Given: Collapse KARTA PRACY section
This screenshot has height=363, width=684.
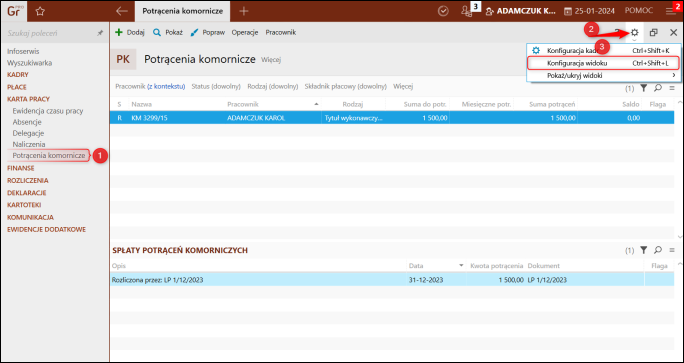Looking at the screenshot, I should click(x=28, y=99).
